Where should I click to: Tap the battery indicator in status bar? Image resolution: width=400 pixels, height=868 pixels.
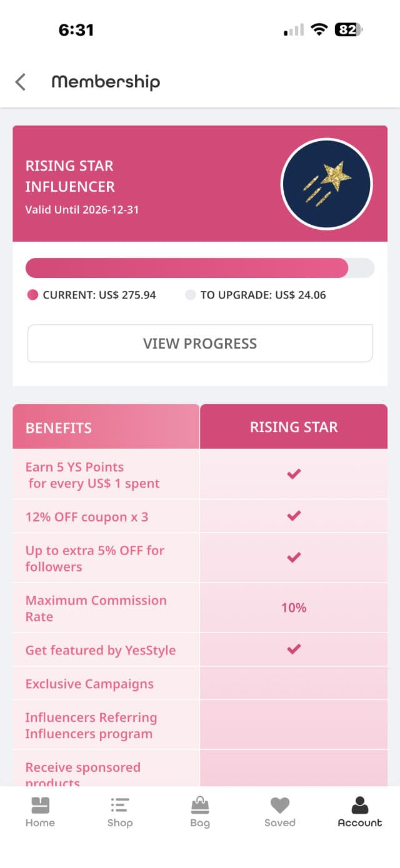tap(348, 30)
